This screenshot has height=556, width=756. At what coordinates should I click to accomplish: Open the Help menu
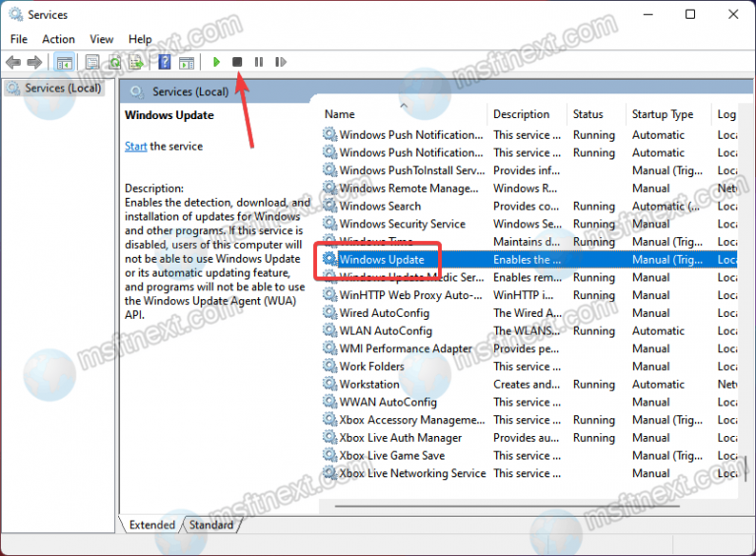pyautogui.click(x=140, y=39)
